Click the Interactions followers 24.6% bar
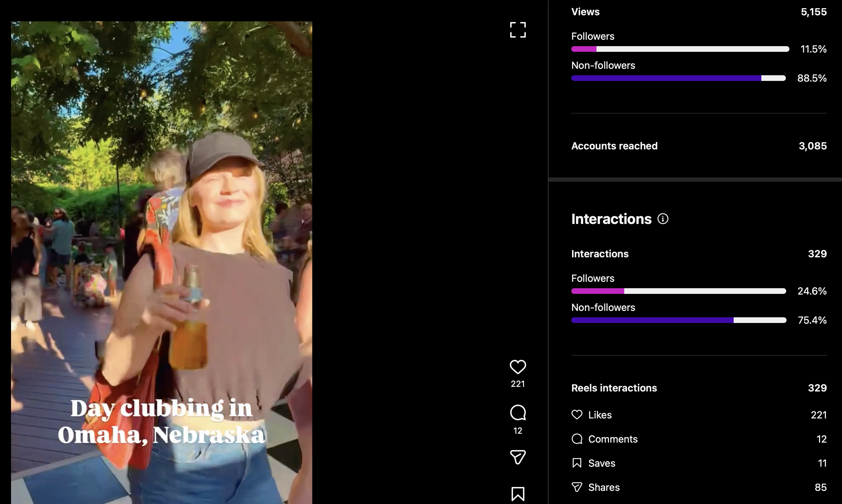The image size is (842, 504). tap(678, 291)
